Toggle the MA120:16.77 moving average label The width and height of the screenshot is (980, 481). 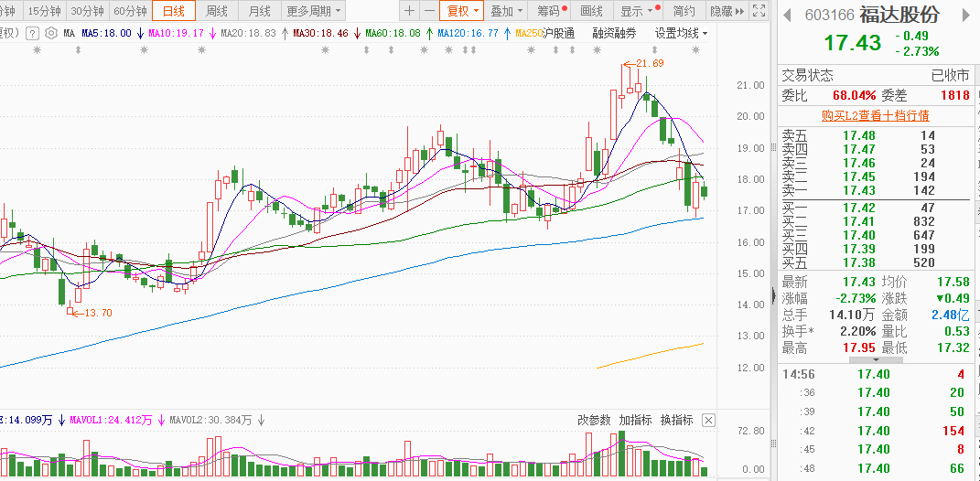click(468, 33)
